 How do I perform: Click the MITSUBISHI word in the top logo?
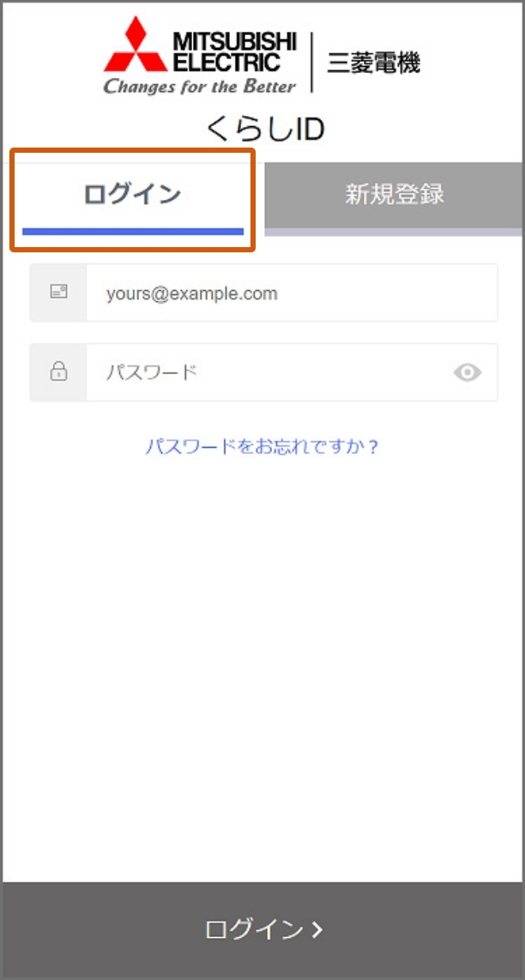[234, 41]
